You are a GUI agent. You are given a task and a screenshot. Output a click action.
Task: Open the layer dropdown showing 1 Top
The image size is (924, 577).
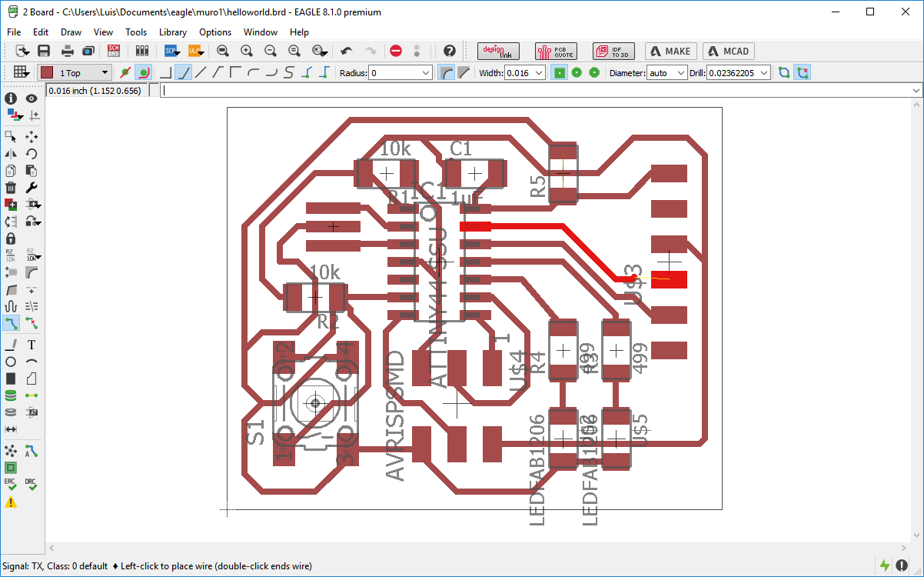click(75, 72)
